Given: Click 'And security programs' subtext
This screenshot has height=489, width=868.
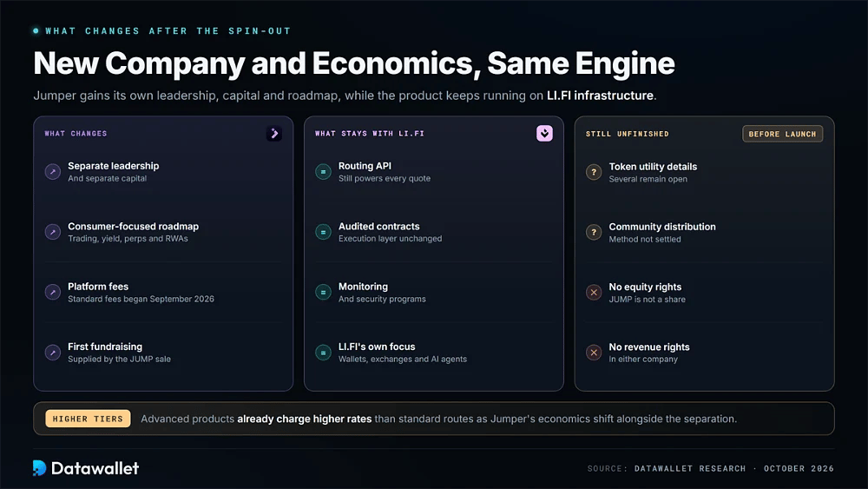Looking at the screenshot, I should [x=383, y=299].
